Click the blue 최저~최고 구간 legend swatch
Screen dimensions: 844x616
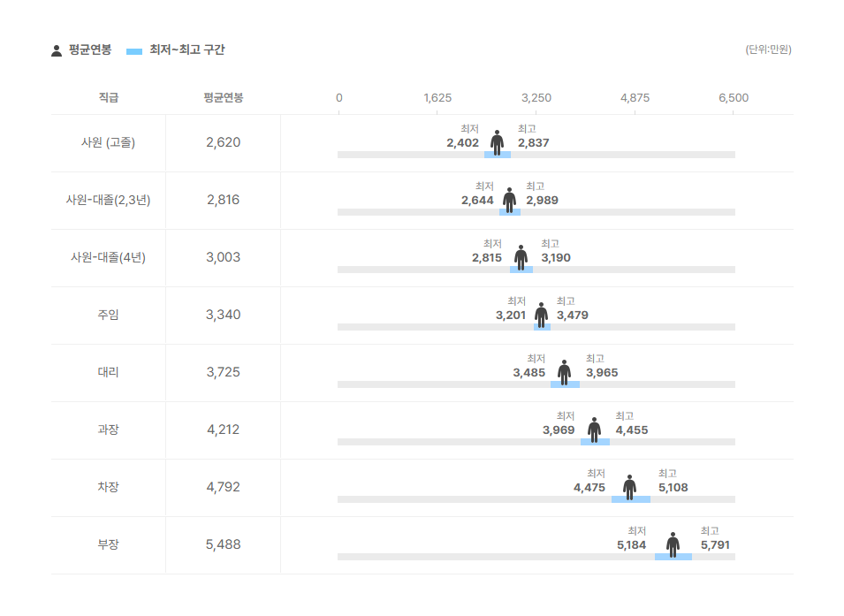point(134,51)
